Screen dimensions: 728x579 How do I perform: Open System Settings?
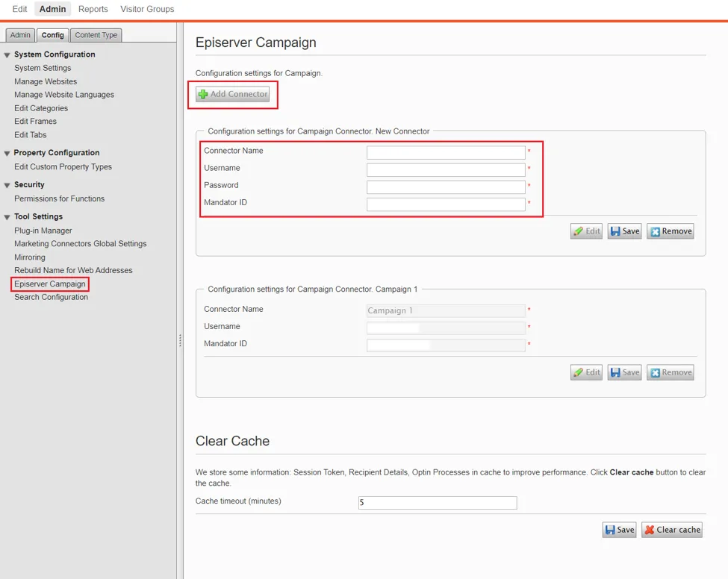(43, 68)
